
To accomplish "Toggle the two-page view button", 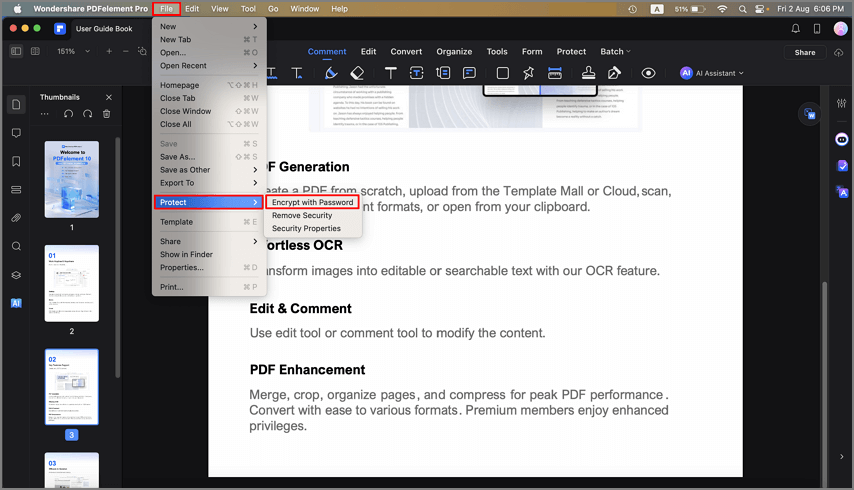I will click(x=35, y=51).
